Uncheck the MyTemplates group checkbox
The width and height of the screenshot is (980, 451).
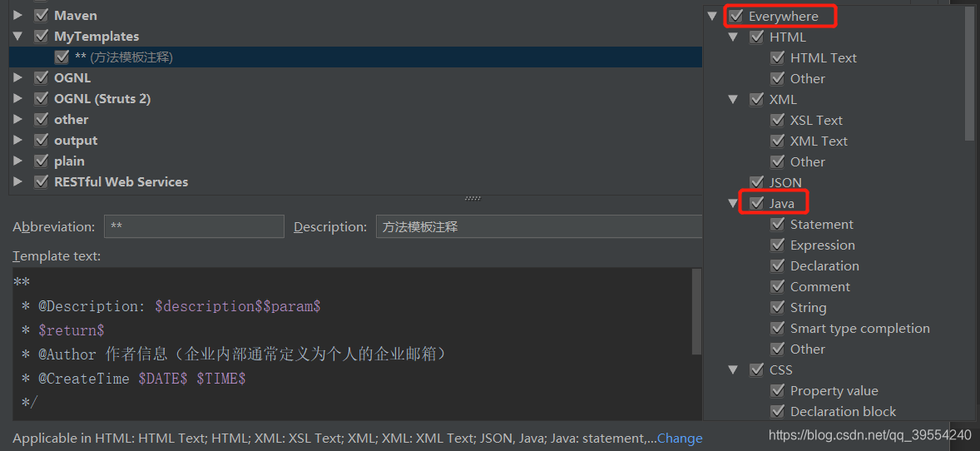tap(42, 37)
